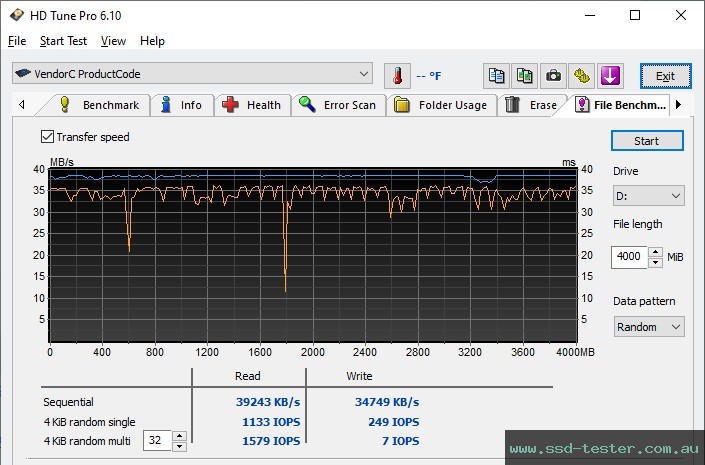
Task: Click the HD Tune Pro title bar icon
Action: pyautogui.click(x=17, y=15)
